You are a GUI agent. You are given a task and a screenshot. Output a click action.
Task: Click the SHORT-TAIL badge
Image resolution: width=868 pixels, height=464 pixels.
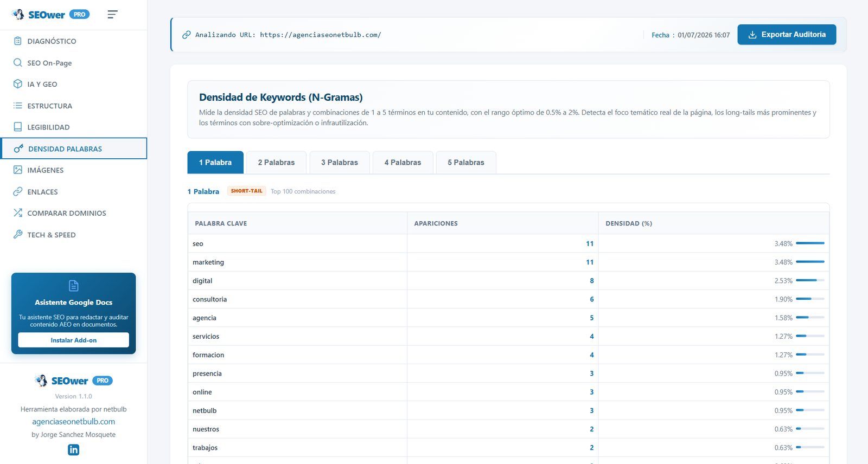pyautogui.click(x=247, y=191)
